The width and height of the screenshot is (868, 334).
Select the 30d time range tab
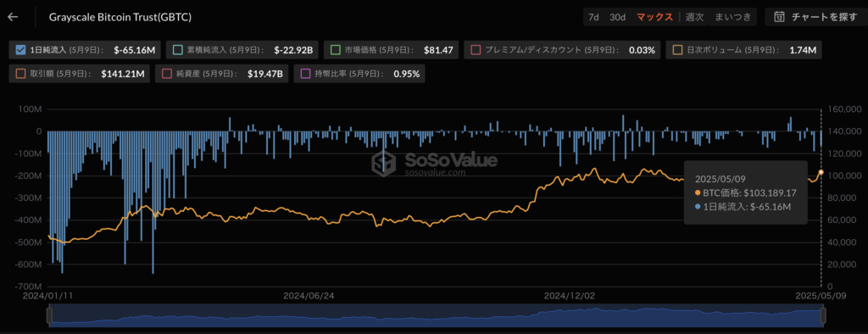coord(617,17)
